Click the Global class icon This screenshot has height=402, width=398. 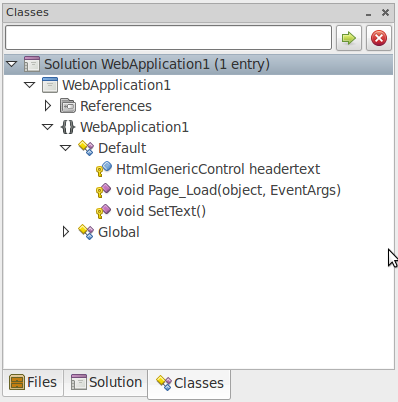(x=86, y=232)
